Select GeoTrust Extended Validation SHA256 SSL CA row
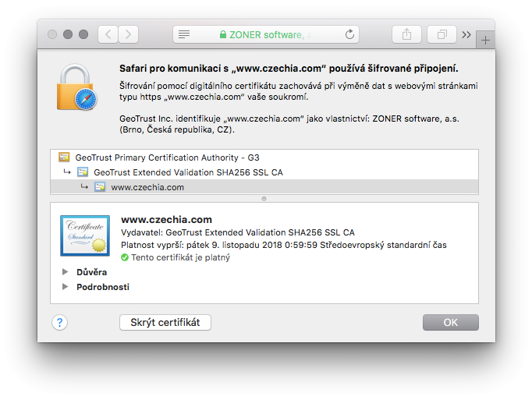The height and width of the screenshot is (400, 532). [264, 172]
